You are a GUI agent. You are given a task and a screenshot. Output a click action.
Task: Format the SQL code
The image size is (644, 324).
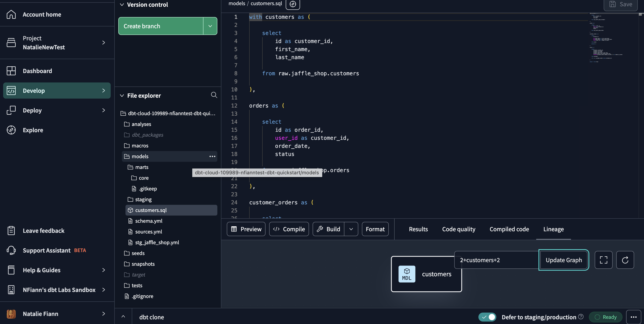(x=375, y=229)
